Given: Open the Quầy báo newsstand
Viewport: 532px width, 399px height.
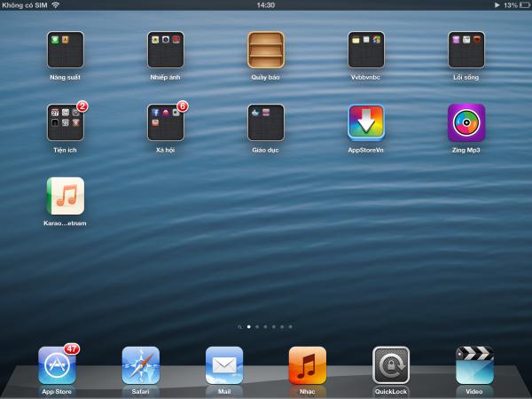Looking at the screenshot, I should point(266,51).
